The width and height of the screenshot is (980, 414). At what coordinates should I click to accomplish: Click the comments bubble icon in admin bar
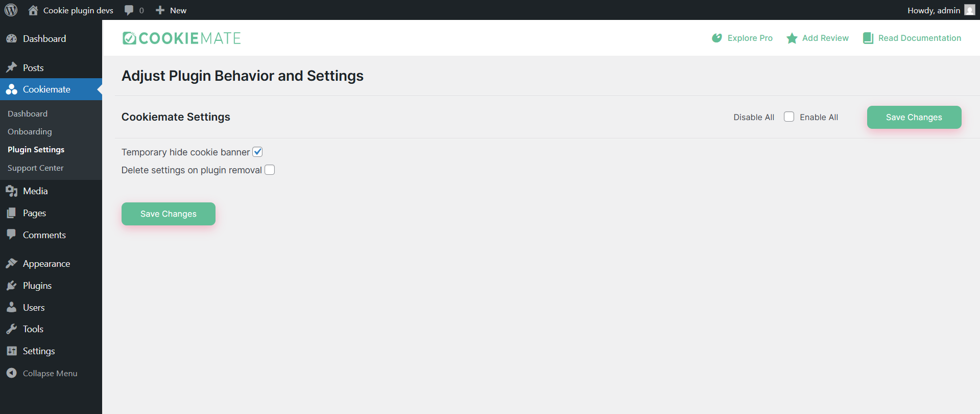pyautogui.click(x=129, y=10)
